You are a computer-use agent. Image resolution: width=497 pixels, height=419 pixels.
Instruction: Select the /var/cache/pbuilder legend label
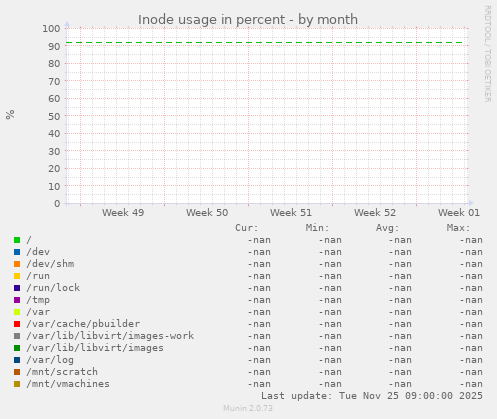tap(83, 324)
